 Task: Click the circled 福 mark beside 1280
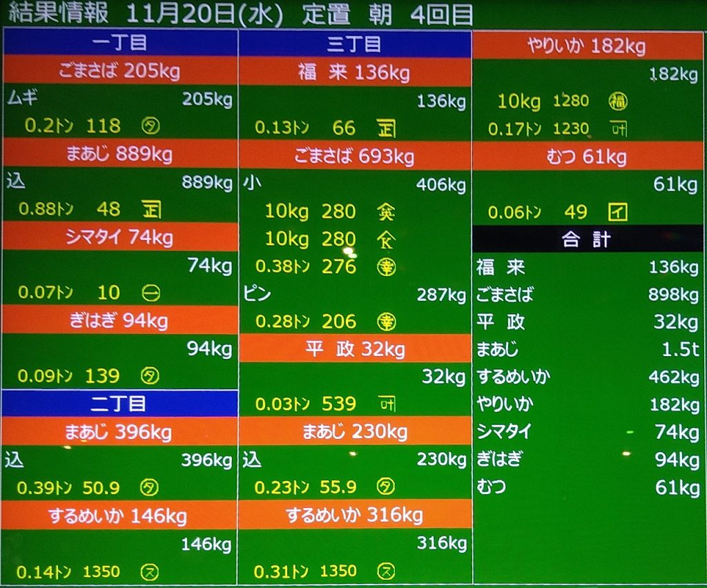[617, 102]
